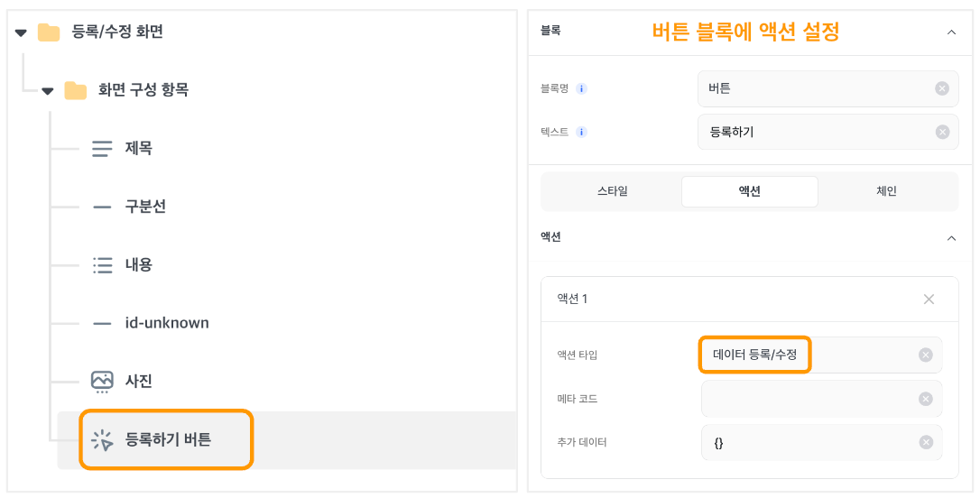The width and height of the screenshot is (980, 498).
Task: Collapse the 액션 section chevron
Action: click(x=951, y=238)
